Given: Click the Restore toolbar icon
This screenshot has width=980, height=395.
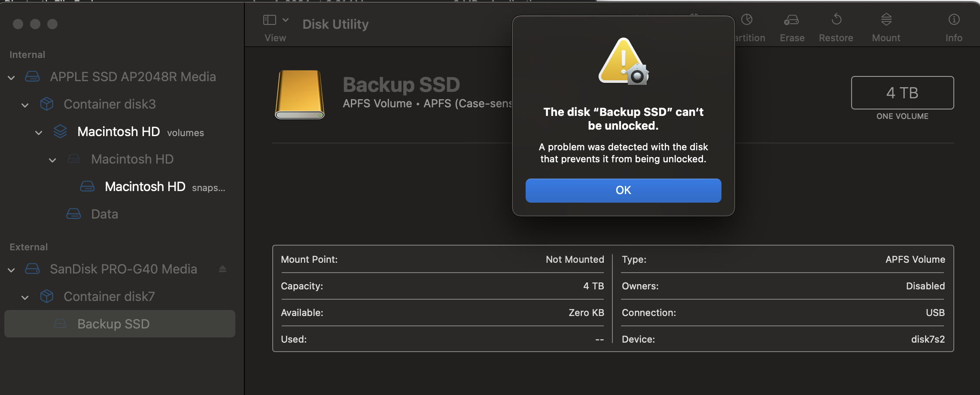Looking at the screenshot, I should click(x=836, y=20).
